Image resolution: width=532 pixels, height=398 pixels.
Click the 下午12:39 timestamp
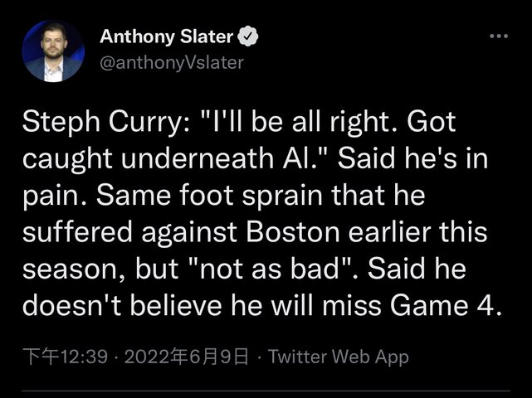pyautogui.click(x=65, y=357)
